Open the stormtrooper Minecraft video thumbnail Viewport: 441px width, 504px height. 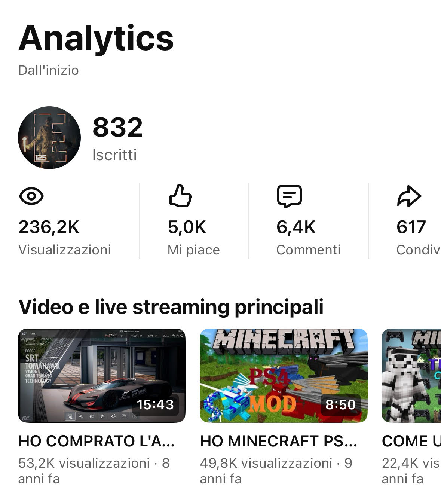(x=411, y=376)
